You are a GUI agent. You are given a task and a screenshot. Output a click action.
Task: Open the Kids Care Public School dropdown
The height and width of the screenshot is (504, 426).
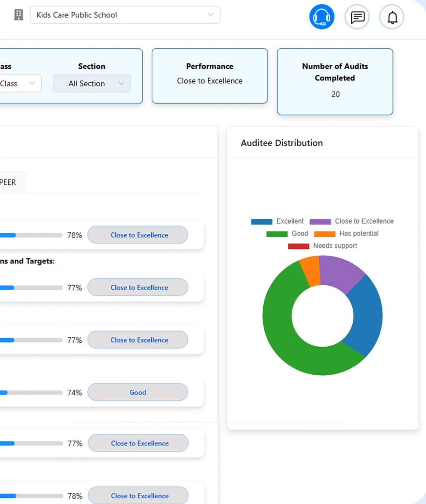point(125,15)
